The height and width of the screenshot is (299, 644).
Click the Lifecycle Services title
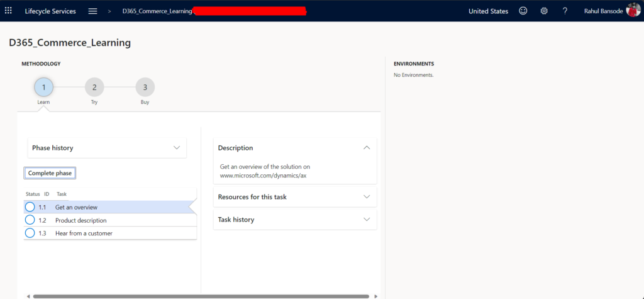[x=50, y=11]
